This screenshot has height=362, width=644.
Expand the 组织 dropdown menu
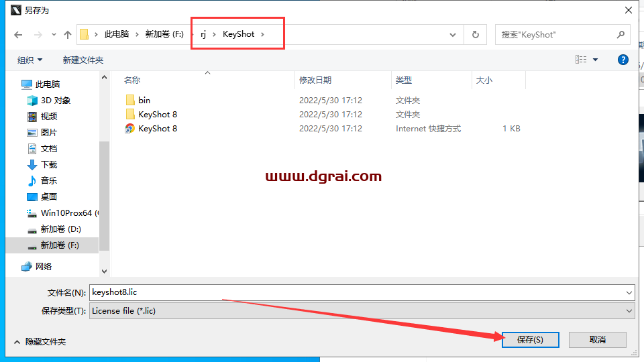click(30, 60)
